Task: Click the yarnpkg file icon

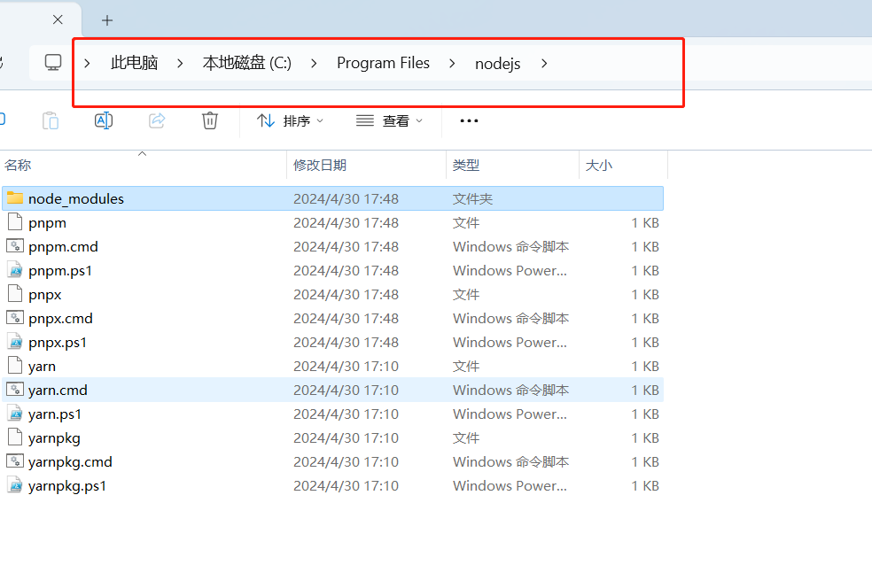Action: [15, 437]
